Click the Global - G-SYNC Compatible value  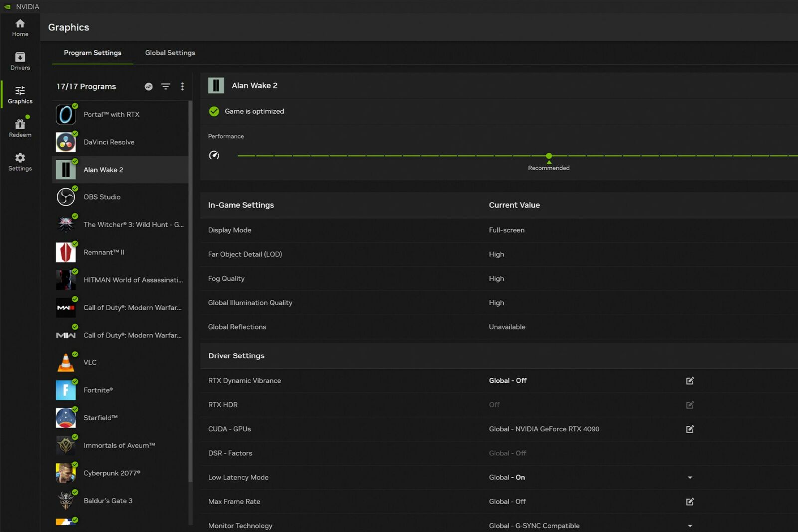[534, 526]
